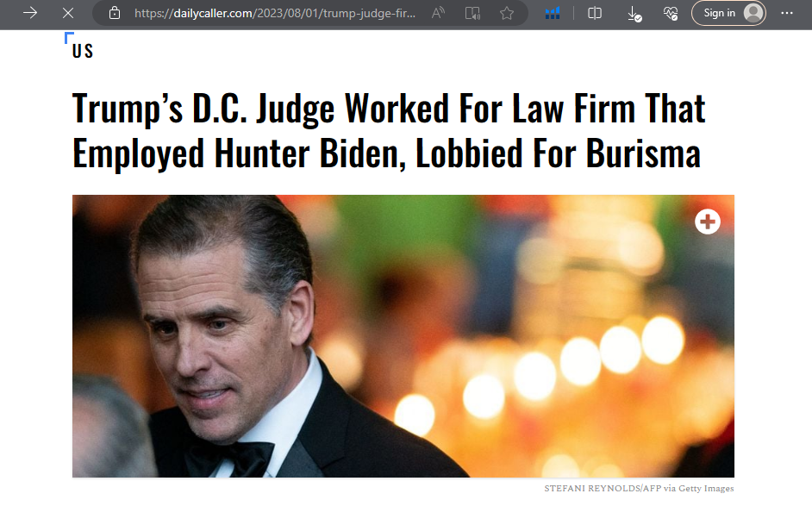Click the dailycaller.com address bar URL
The image size is (812, 531).
click(274, 13)
